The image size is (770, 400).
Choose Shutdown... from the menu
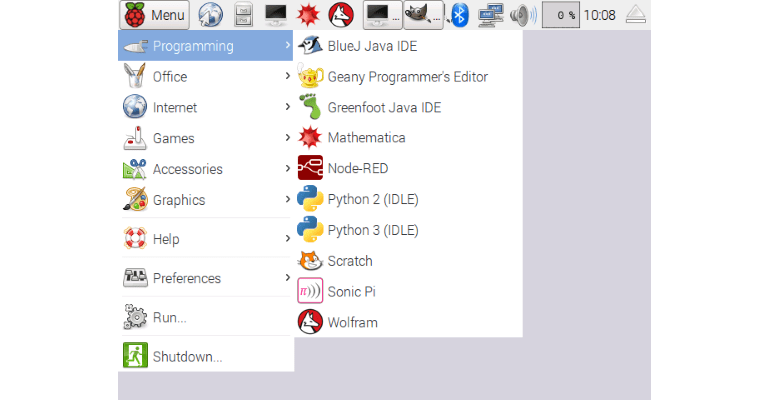click(x=205, y=356)
